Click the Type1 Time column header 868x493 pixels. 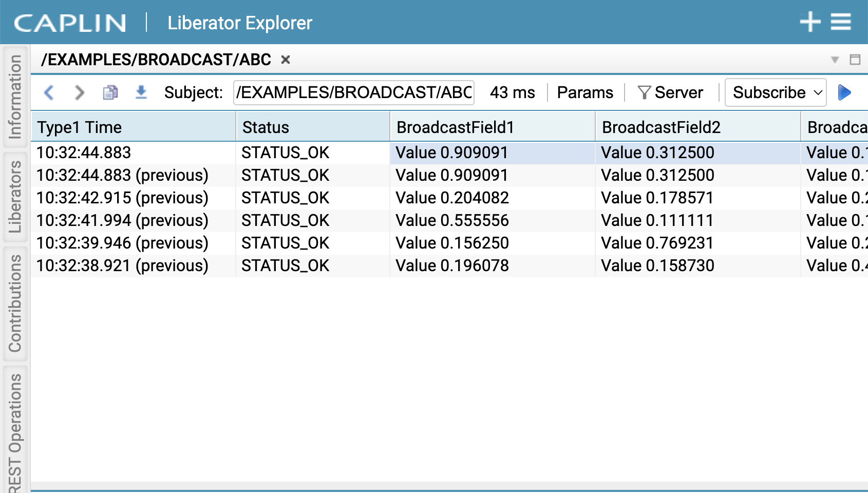[x=134, y=127]
